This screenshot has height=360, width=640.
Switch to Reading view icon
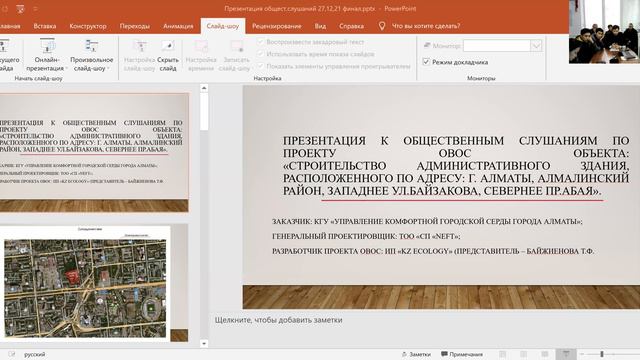pos(544,354)
